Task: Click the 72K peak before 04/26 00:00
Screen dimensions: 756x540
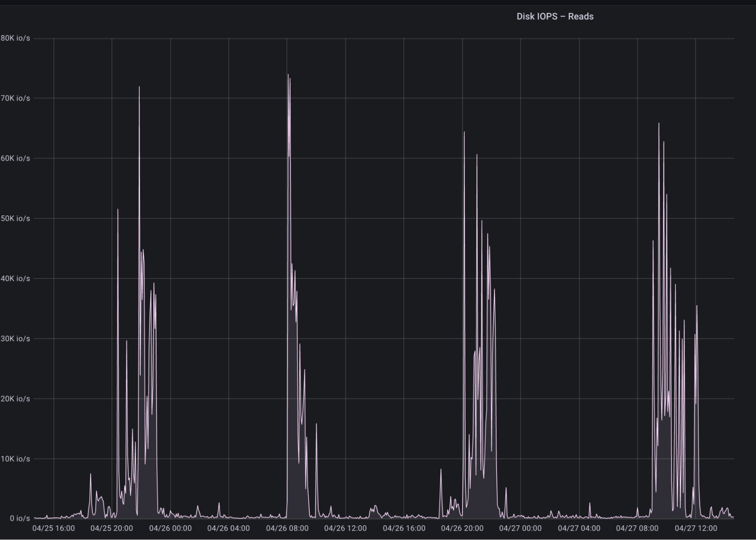Action: point(139,87)
